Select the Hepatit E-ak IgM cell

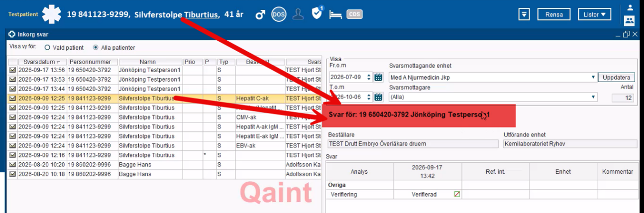click(260, 136)
